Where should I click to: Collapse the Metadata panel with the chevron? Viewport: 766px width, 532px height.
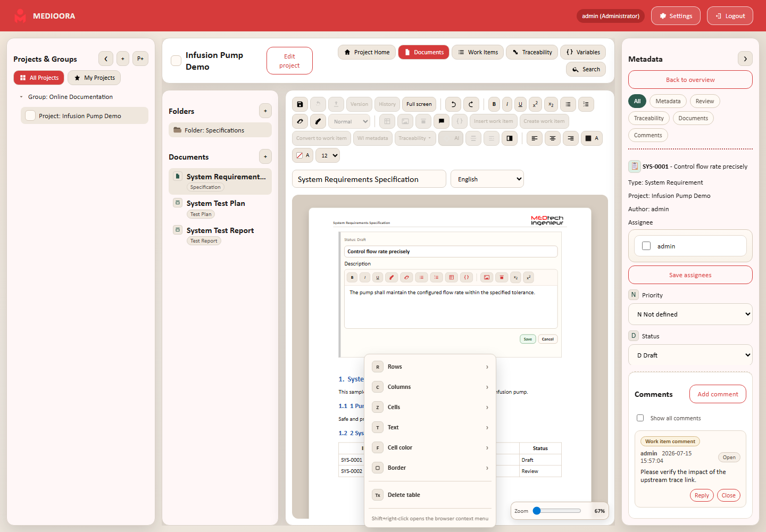(x=745, y=59)
